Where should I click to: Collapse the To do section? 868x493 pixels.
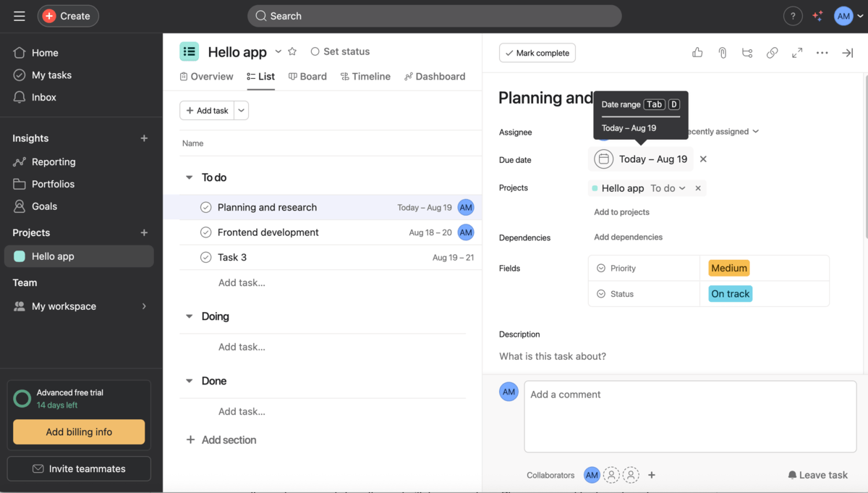[x=188, y=177]
